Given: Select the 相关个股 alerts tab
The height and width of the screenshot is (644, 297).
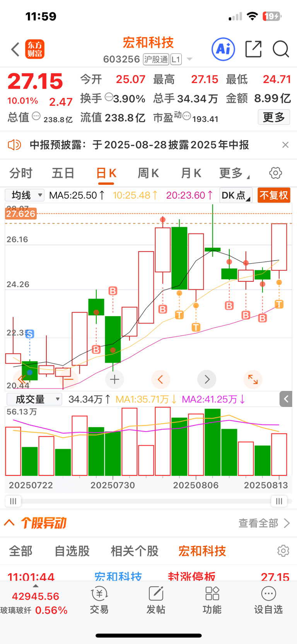Looking at the screenshot, I should [135, 551].
